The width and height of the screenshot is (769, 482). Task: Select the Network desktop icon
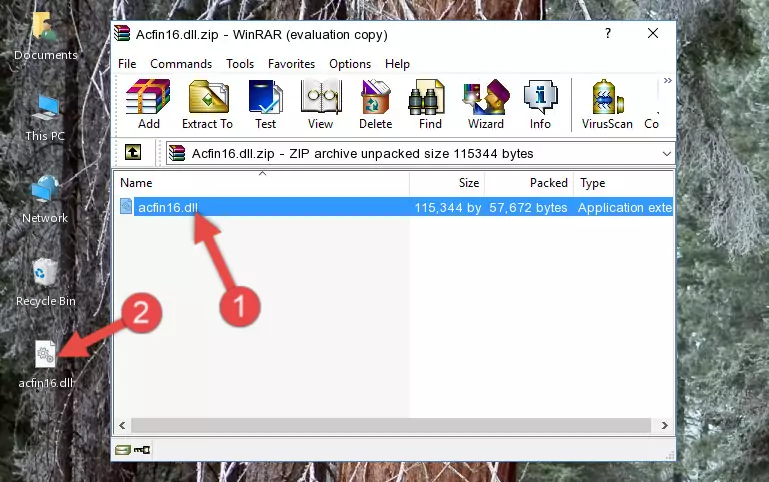click(x=45, y=199)
